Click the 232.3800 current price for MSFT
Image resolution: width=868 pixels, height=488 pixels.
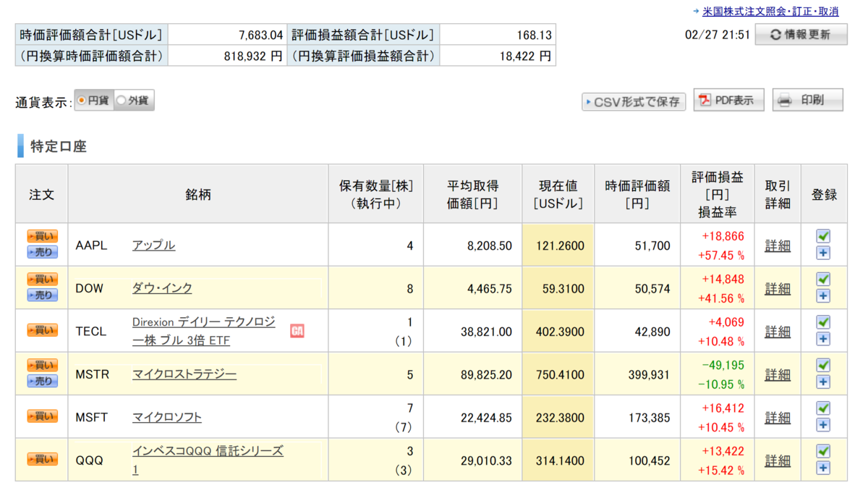pos(560,418)
